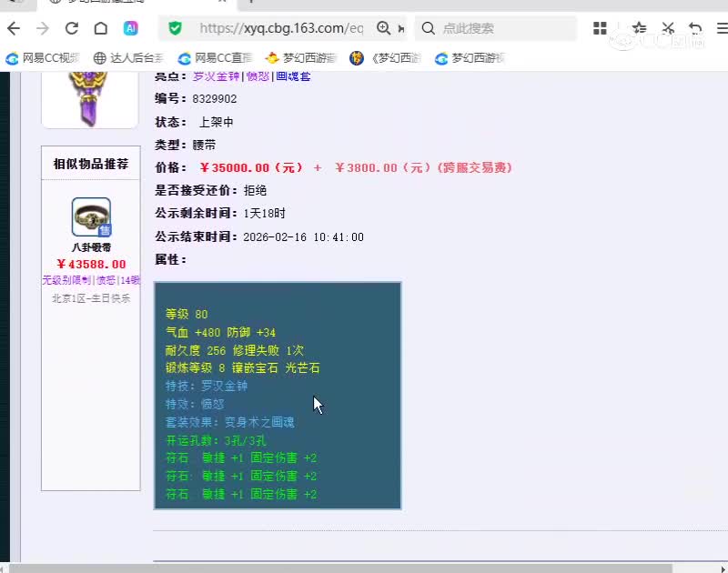The width and height of the screenshot is (728, 573).
Task: Click the 套装效果：变身术之画魂 line
Action: coord(230,422)
